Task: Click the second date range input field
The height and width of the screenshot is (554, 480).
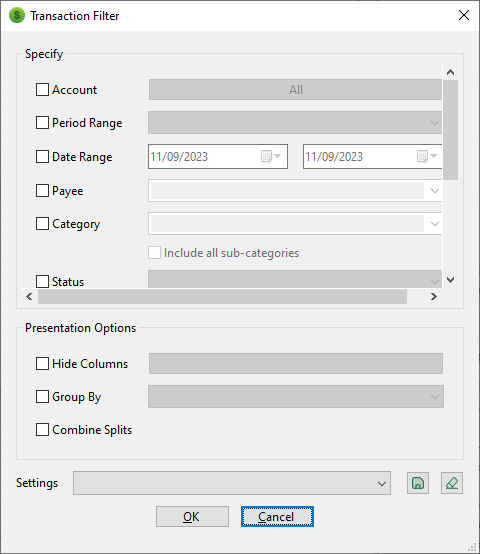Action: click(x=372, y=156)
